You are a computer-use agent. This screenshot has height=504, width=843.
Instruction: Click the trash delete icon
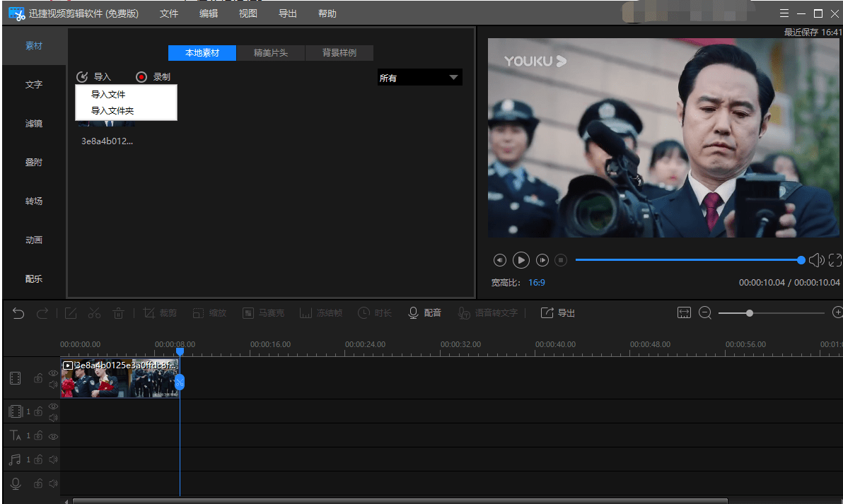click(118, 312)
